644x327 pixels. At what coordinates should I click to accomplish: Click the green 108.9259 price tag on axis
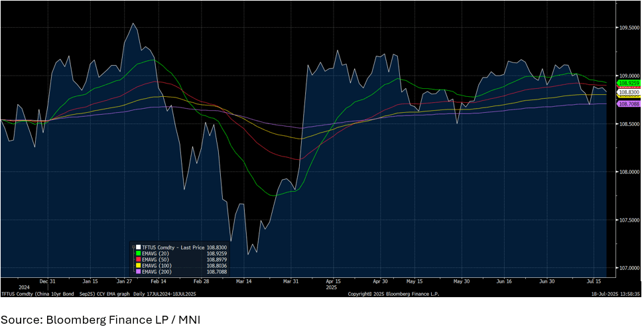[629, 84]
